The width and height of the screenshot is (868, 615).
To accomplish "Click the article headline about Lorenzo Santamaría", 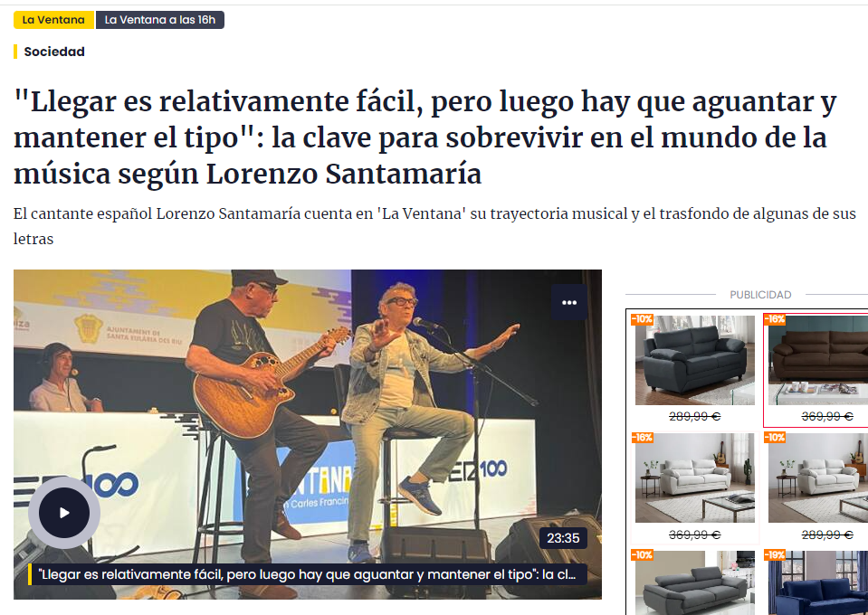I will click(425, 137).
